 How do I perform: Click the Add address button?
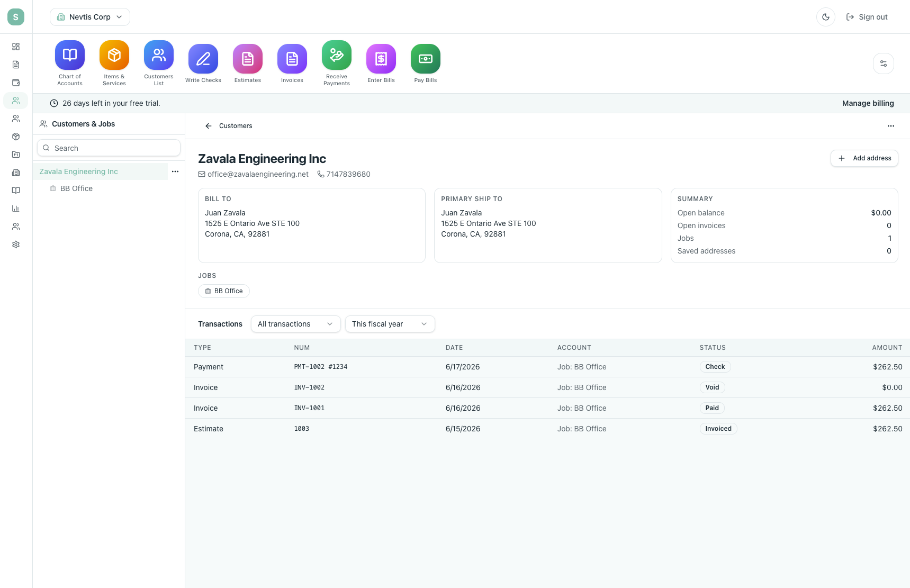pyautogui.click(x=864, y=158)
